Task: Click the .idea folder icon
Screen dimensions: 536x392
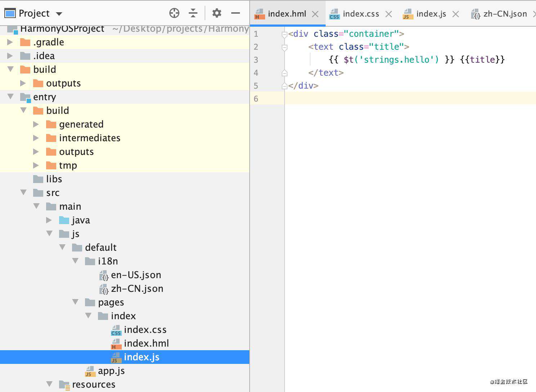Action: pos(25,56)
